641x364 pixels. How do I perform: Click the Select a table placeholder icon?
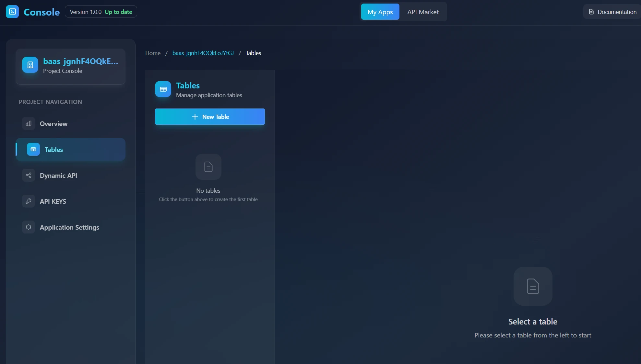click(533, 286)
